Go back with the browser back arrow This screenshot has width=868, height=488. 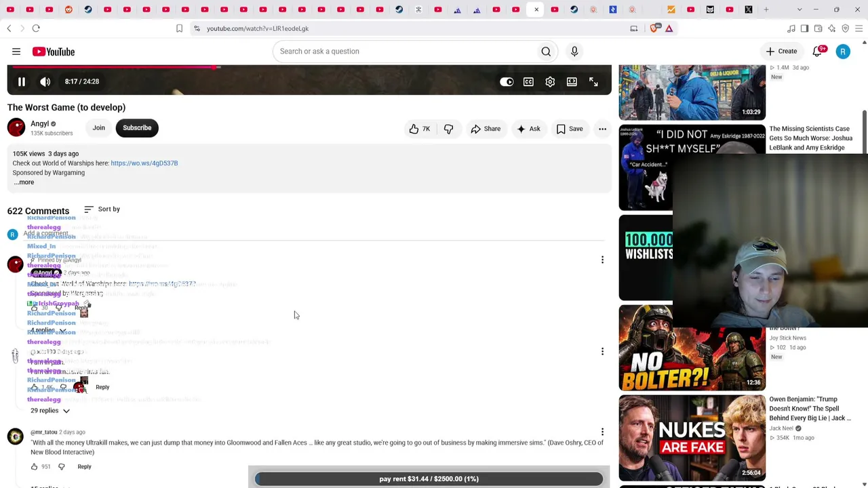click(x=9, y=28)
